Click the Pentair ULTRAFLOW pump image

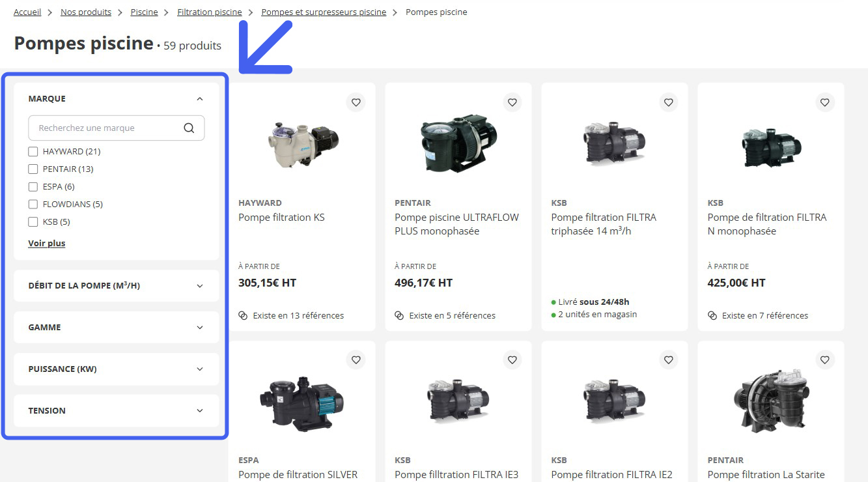point(459,143)
